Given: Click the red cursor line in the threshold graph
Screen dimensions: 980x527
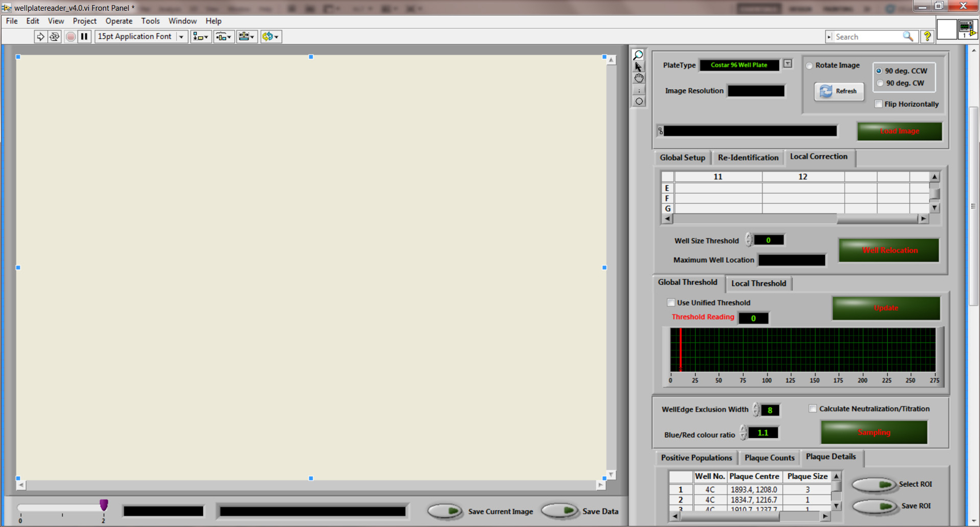Looking at the screenshot, I should [x=681, y=349].
